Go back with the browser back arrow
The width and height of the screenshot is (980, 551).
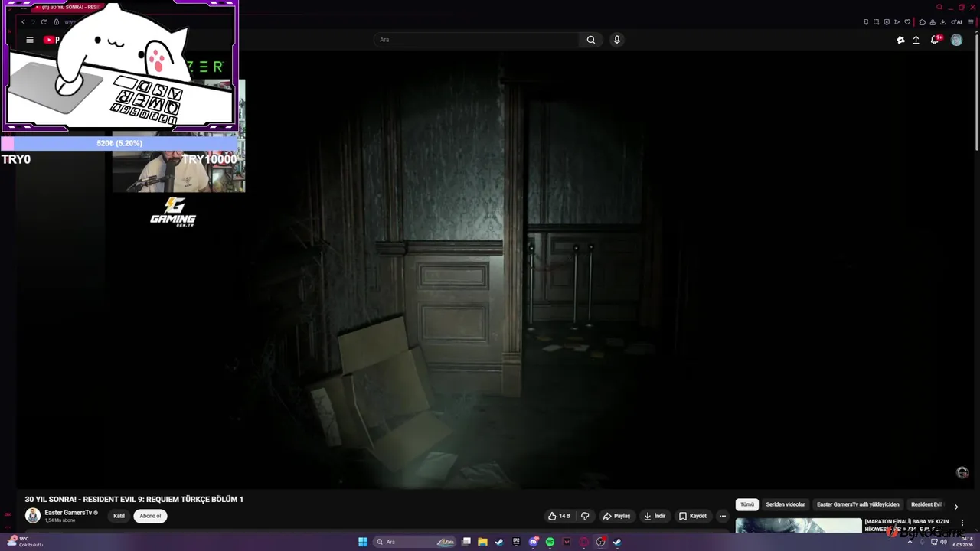click(x=23, y=22)
